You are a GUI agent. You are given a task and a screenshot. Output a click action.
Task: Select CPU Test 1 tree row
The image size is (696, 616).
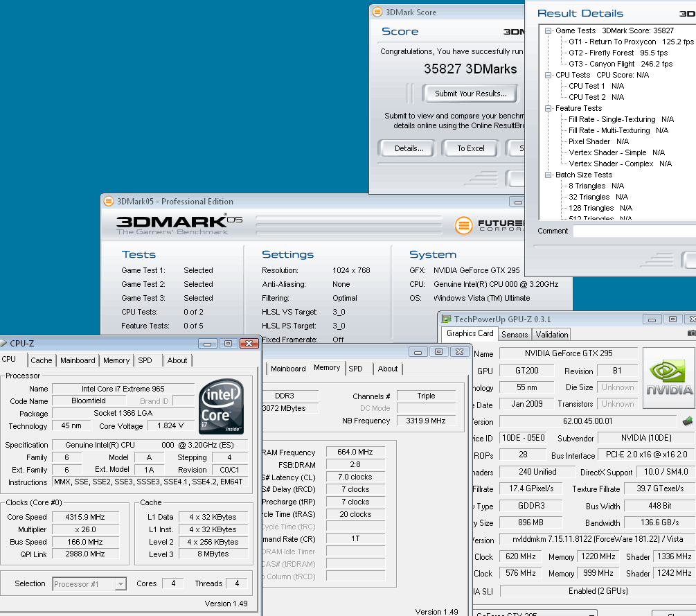coord(596,86)
